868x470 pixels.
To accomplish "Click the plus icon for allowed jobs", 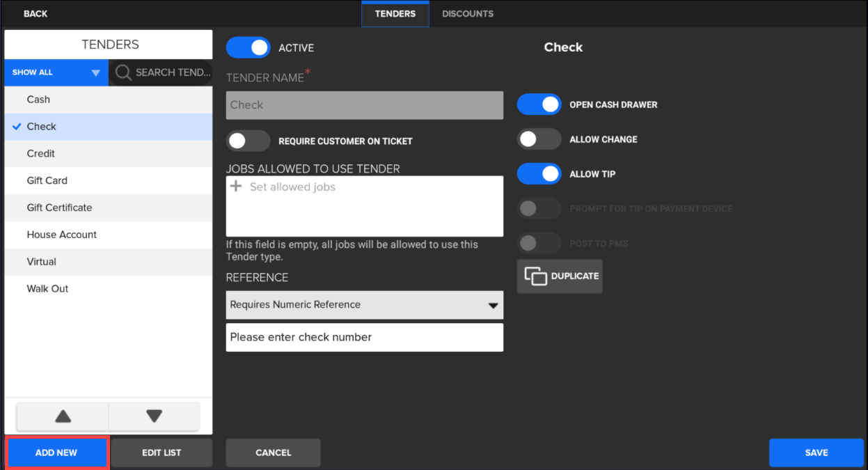I will (x=236, y=187).
